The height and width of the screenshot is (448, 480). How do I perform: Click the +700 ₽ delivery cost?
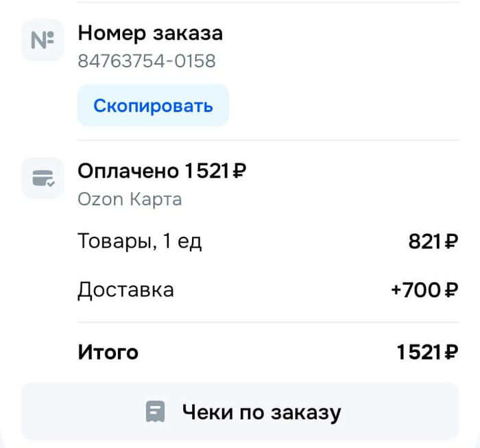click(424, 290)
